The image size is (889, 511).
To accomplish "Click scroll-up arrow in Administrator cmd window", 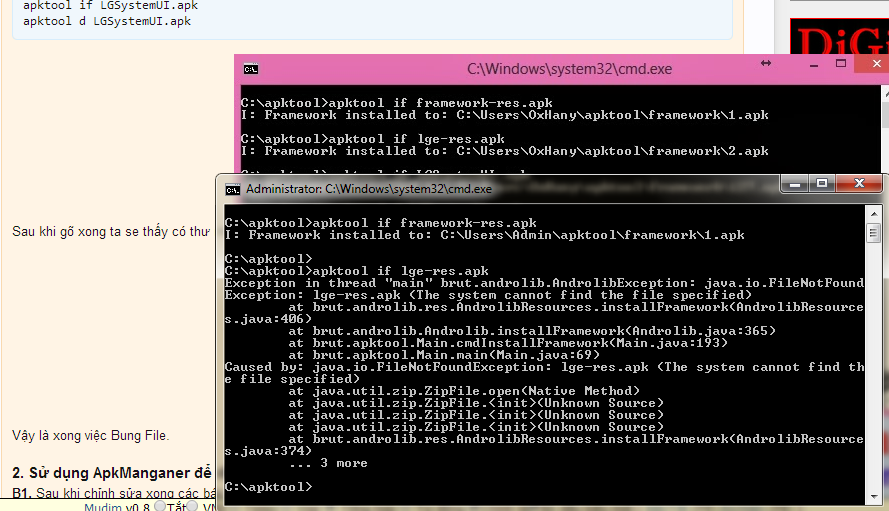I will 874,214.
